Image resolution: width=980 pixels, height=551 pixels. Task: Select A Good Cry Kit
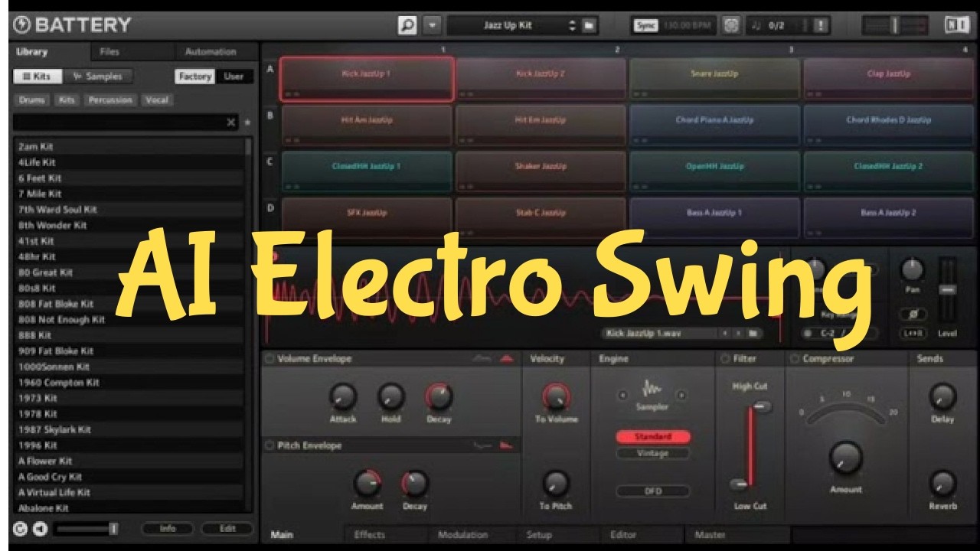click(129, 477)
